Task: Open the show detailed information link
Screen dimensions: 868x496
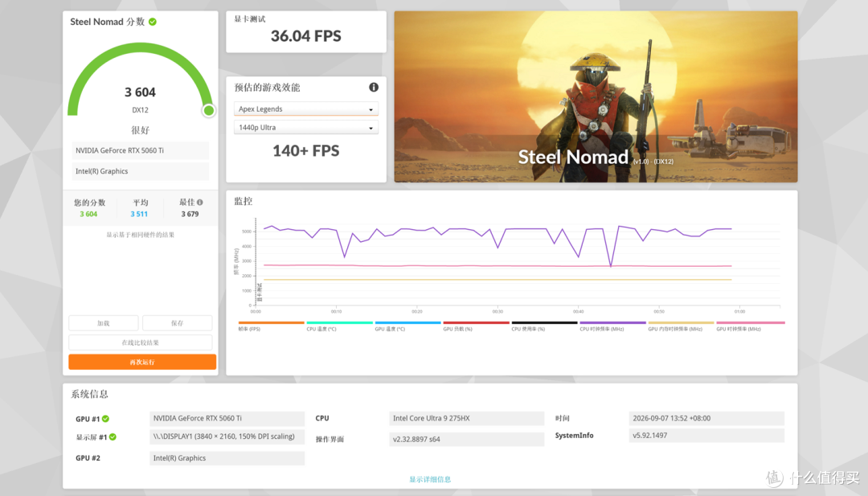Action: (x=430, y=479)
